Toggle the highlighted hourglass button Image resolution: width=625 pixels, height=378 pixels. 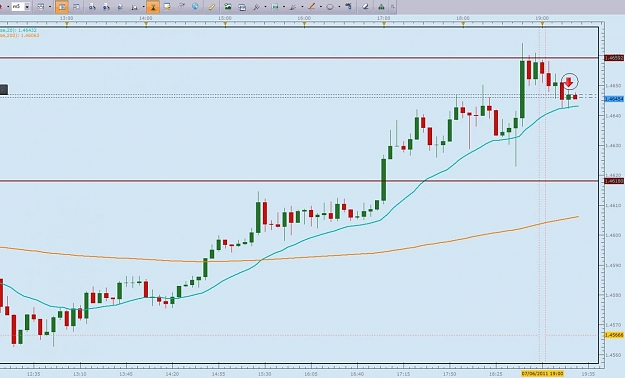(153, 7)
